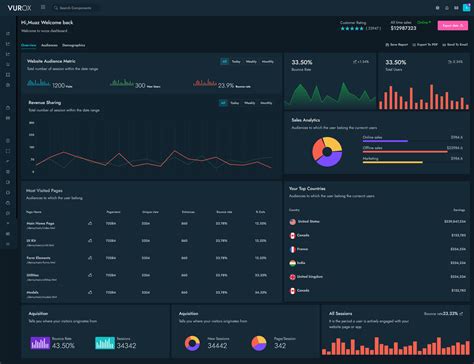The height and width of the screenshot is (364, 474).
Task: Click the Bounce rate column header
Action: [x=224, y=212]
